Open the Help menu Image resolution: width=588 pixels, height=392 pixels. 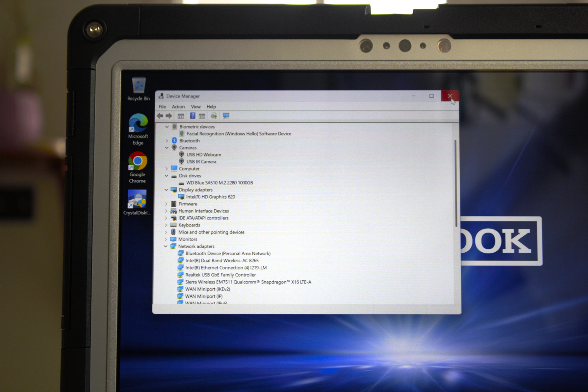[x=211, y=107]
